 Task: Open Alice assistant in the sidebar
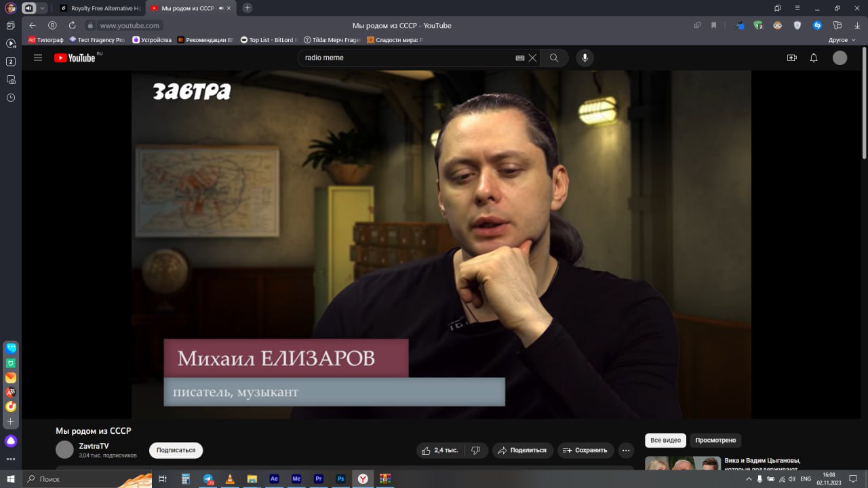(11, 441)
